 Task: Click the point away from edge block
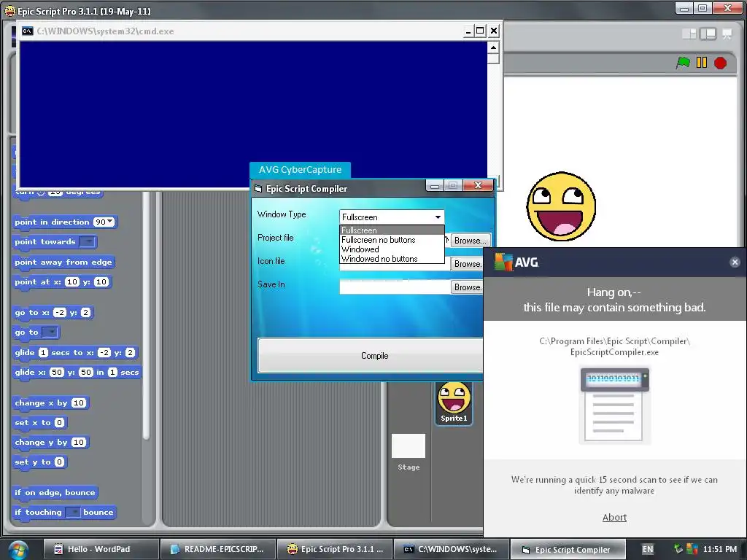(x=63, y=262)
